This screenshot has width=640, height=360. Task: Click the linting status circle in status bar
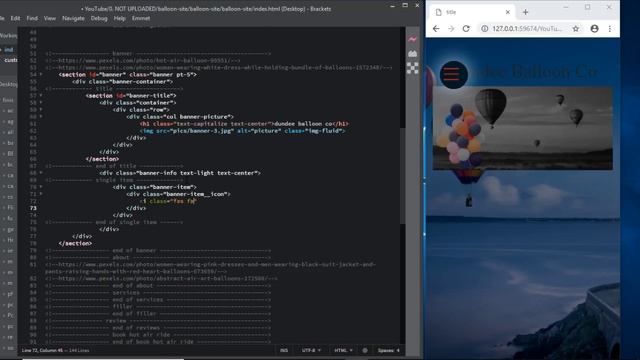(365, 350)
